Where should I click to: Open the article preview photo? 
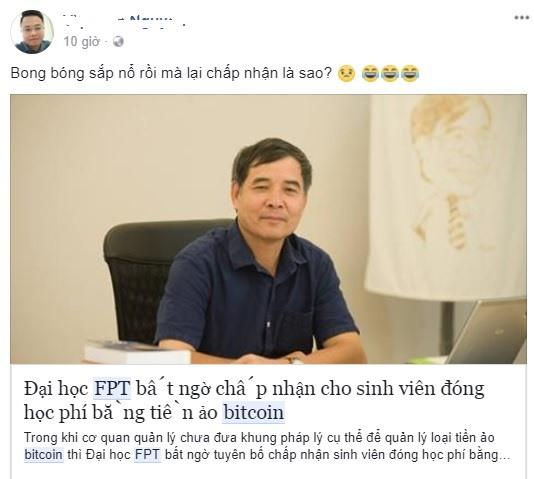[268, 229]
